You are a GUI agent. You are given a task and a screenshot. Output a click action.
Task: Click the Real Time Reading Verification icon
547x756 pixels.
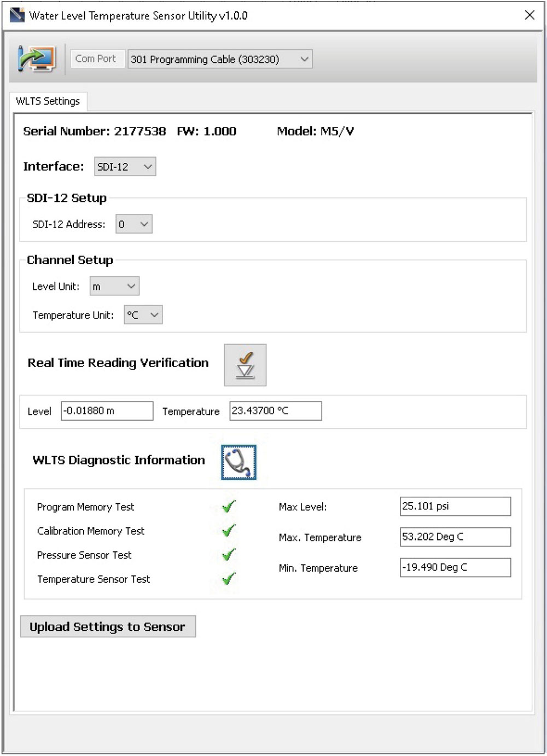click(245, 365)
